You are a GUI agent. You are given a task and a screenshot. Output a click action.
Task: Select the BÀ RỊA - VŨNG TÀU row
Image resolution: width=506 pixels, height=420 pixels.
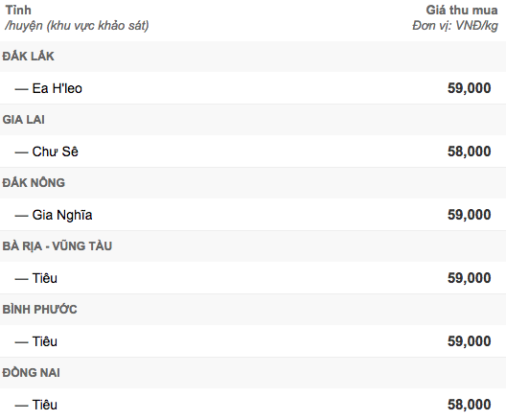253,246
